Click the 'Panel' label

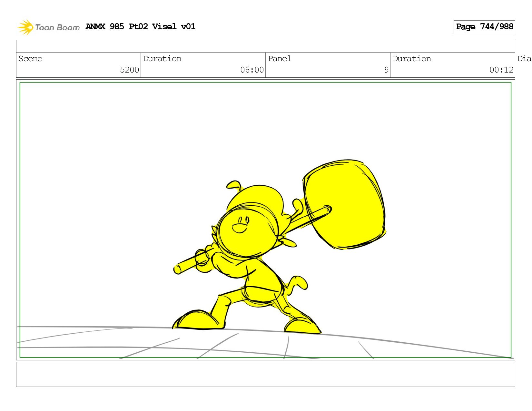tap(280, 59)
